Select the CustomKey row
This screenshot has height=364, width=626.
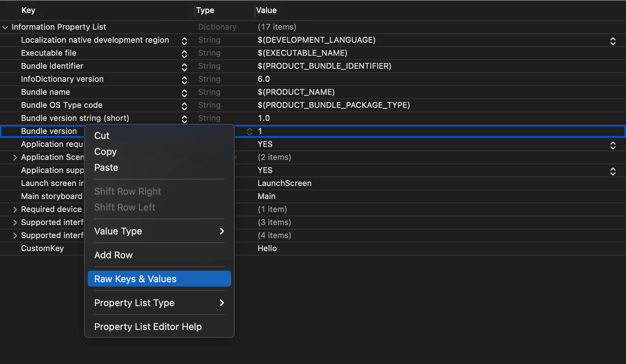point(42,249)
